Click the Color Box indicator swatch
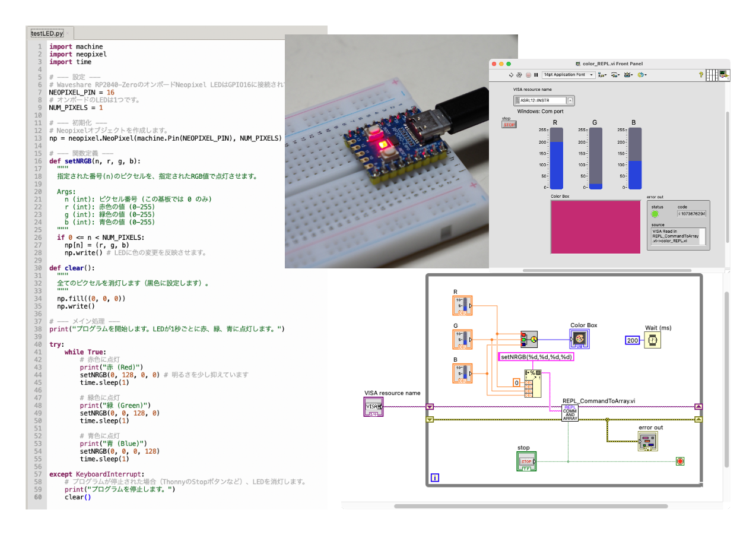Image resolution: width=756 pixels, height=535 pixels. [595, 226]
